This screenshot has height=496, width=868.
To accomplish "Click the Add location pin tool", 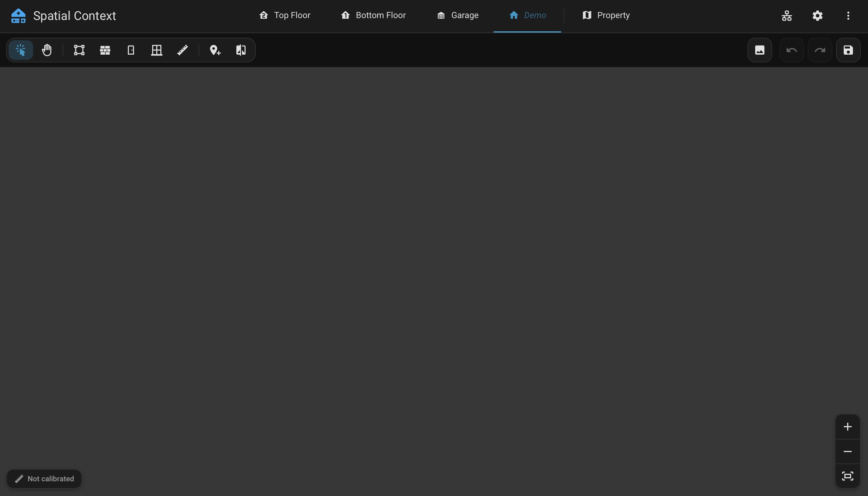I will [215, 50].
